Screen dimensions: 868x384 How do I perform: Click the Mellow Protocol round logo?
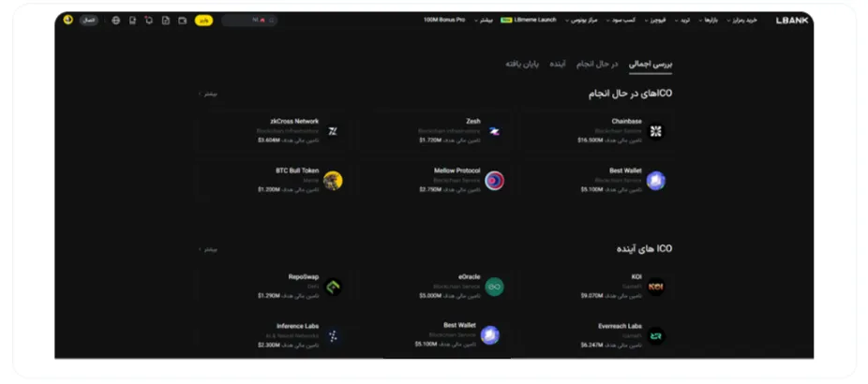(x=494, y=181)
